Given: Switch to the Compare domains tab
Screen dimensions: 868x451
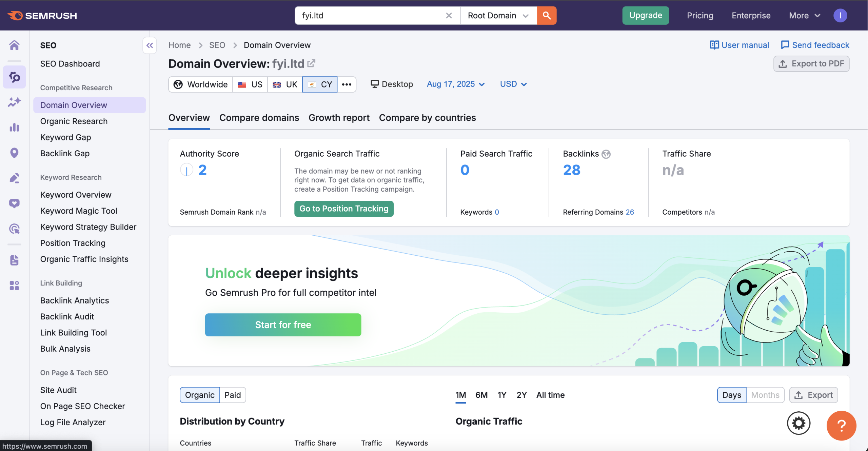Looking at the screenshot, I should [x=259, y=118].
